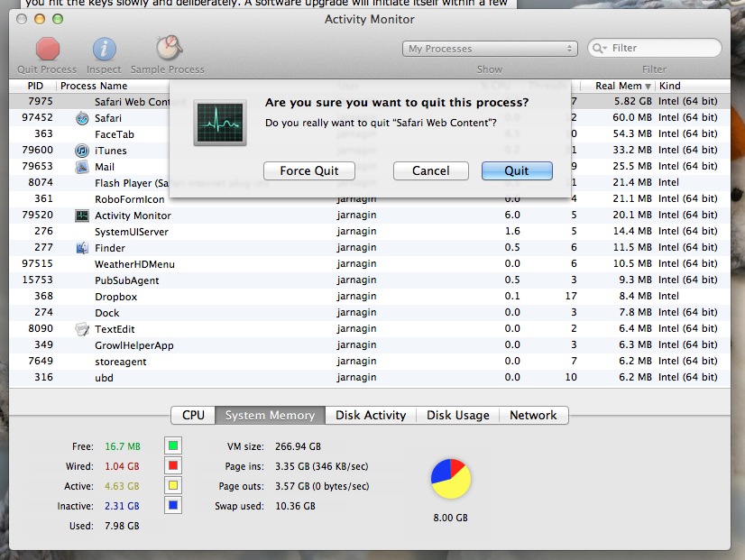Select the WeatherHDMenu process row
This screenshot has height=560, width=745.
[370, 264]
